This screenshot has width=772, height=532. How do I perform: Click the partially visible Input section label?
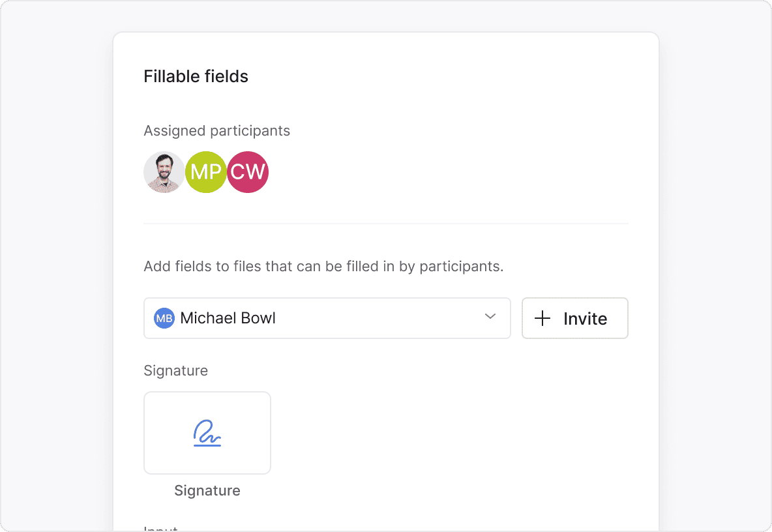pos(160,529)
